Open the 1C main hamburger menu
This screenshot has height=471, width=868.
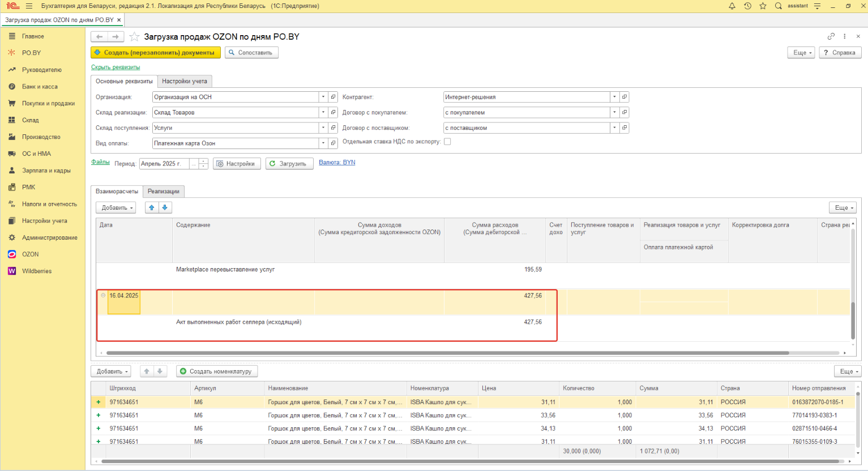click(29, 6)
